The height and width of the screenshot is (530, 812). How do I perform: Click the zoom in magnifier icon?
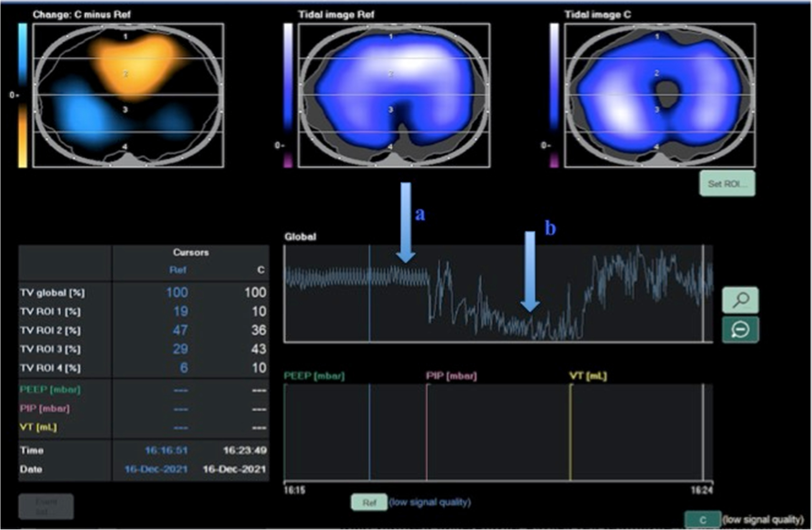tap(740, 300)
